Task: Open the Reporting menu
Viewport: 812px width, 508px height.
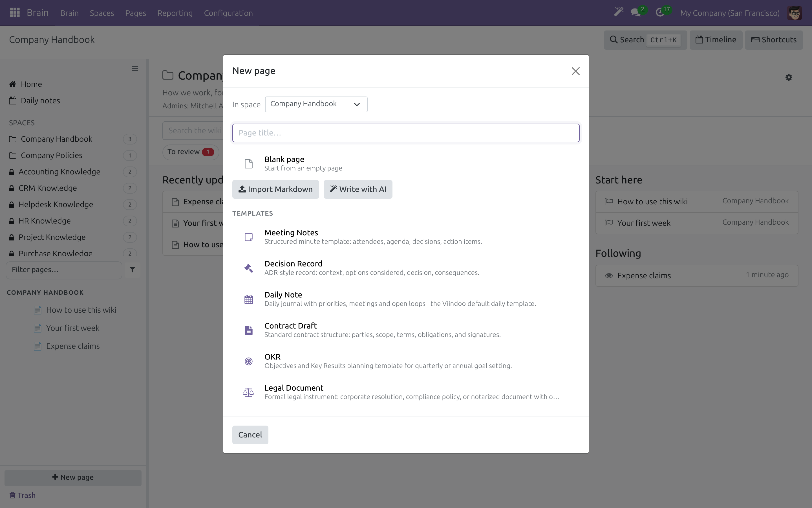Action: [x=175, y=13]
